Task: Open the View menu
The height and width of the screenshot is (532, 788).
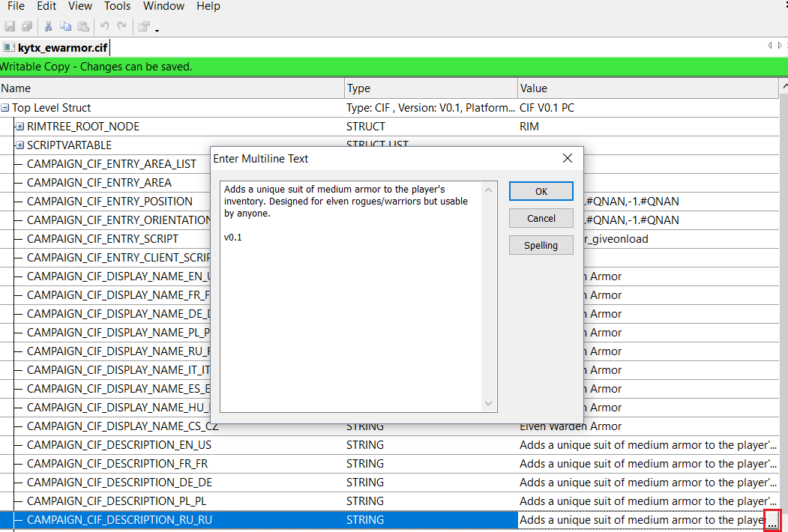Action: [x=80, y=6]
